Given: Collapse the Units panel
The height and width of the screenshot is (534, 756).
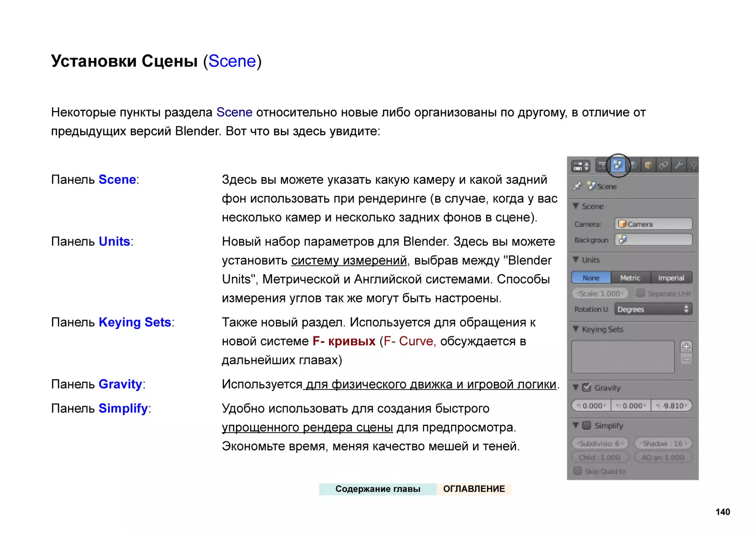Looking at the screenshot, I should tap(576, 260).
